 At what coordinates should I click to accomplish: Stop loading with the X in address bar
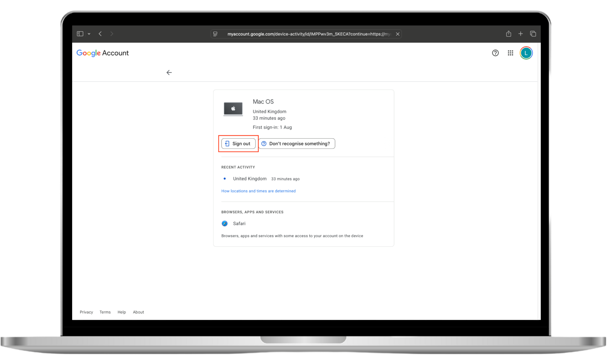397,34
